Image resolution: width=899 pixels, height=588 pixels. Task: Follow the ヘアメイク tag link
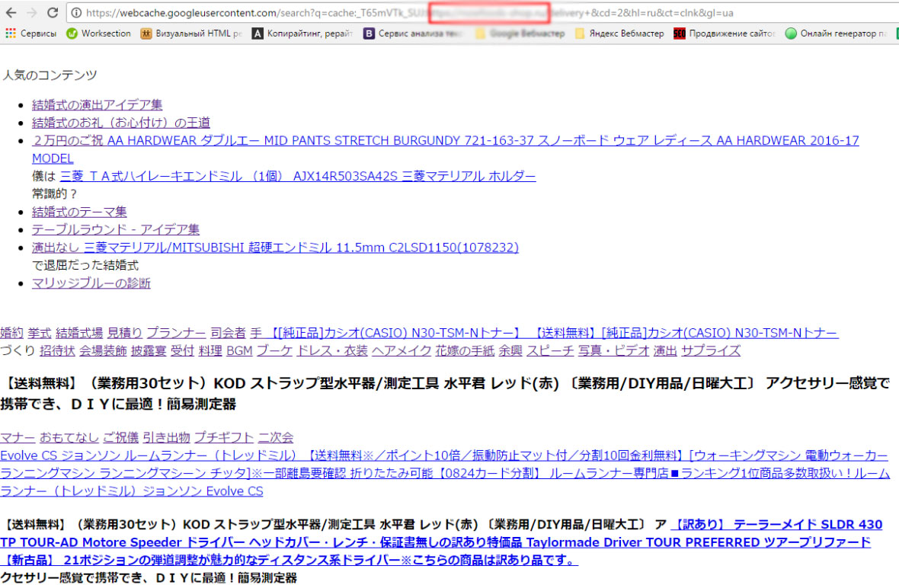click(x=402, y=350)
